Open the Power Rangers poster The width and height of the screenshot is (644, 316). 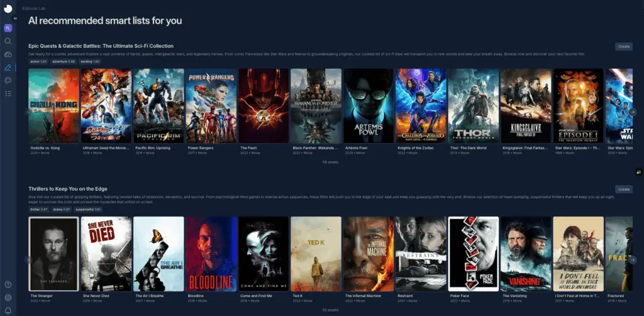211,106
